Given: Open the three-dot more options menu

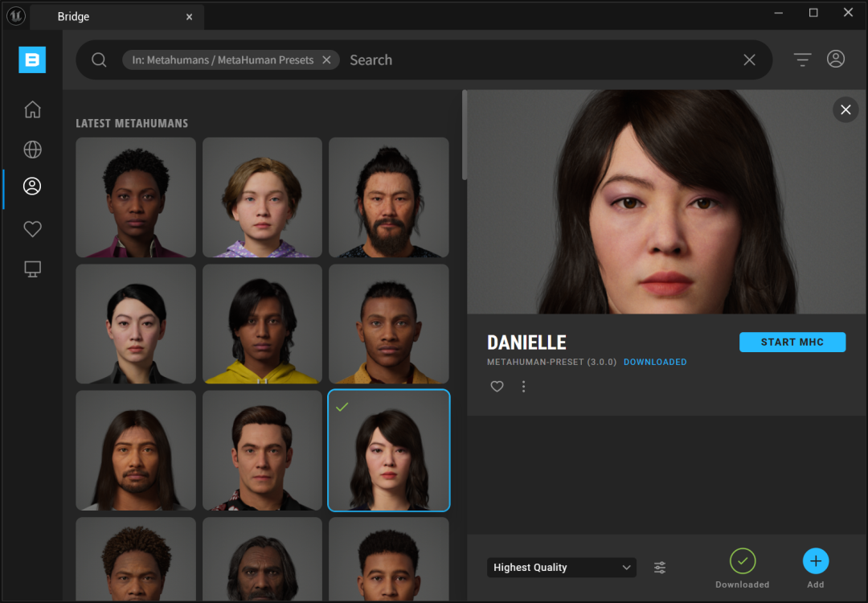Looking at the screenshot, I should (524, 387).
